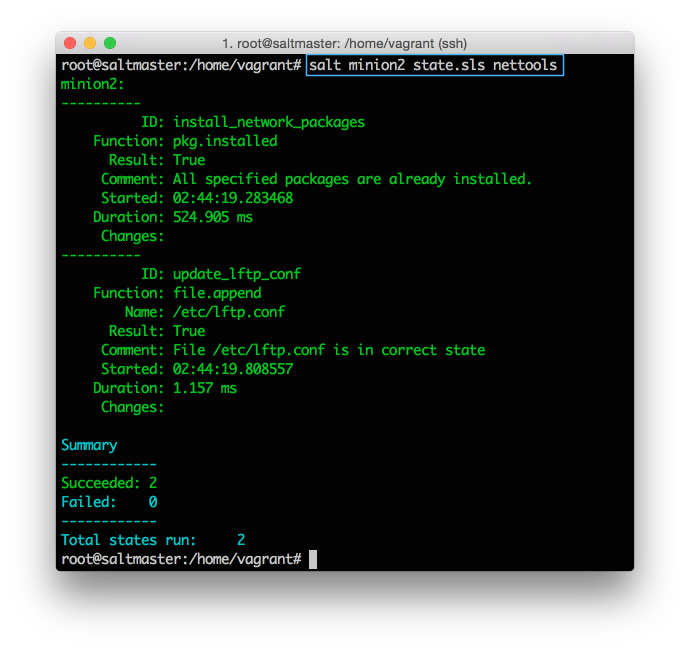Click the 1.157 ms duration value
690x651 pixels.
point(204,388)
